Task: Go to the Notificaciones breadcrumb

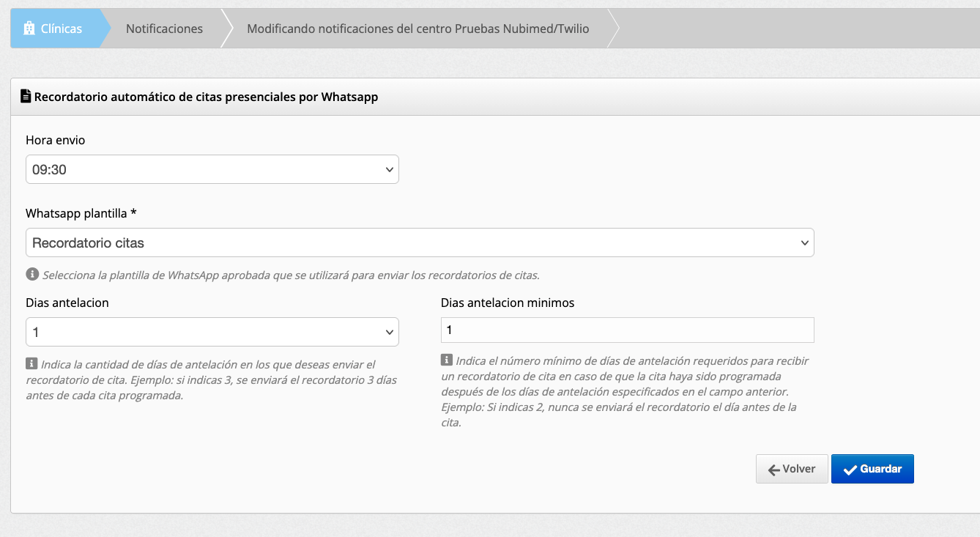Action: tap(164, 29)
